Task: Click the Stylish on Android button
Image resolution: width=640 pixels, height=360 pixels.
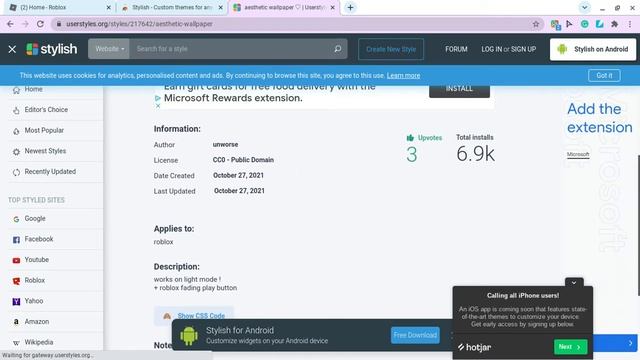Action: (x=593, y=49)
